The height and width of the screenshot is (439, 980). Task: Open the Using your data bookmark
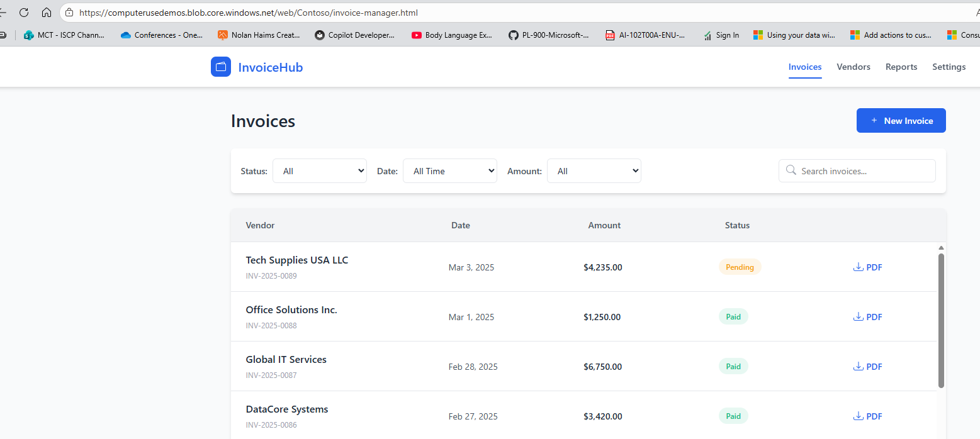pyautogui.click(x=794, y=35)
